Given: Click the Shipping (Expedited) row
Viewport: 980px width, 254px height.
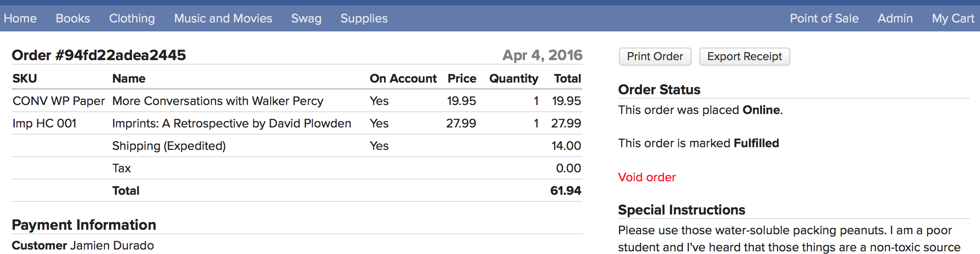Looking at the screenshot, I should tap(169, 146).
